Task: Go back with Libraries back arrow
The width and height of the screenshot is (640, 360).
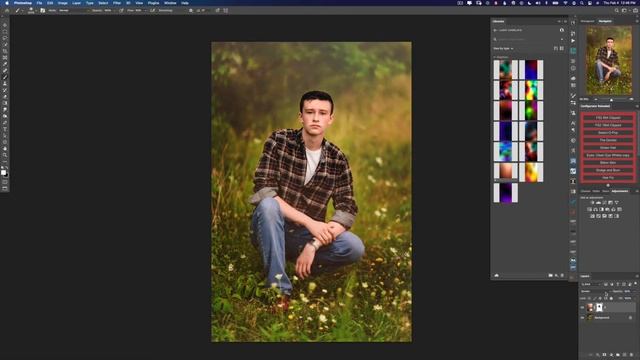Action: point(495,30)
